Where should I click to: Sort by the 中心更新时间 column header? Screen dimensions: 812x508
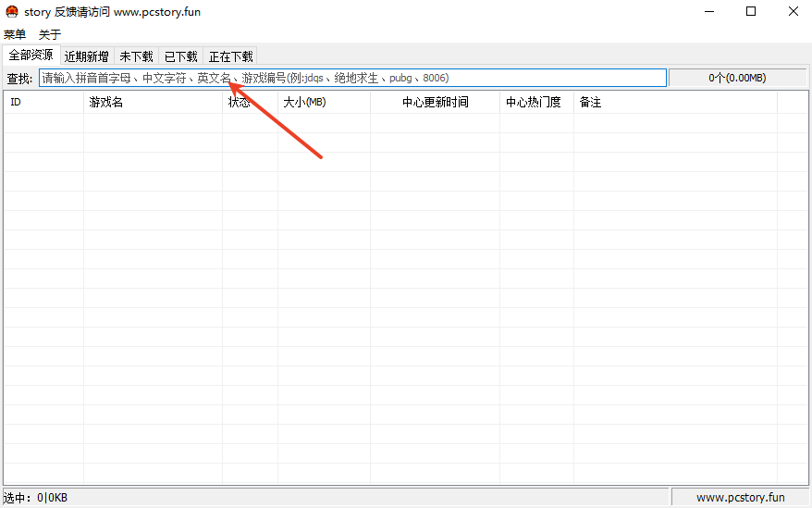point(435,102)
